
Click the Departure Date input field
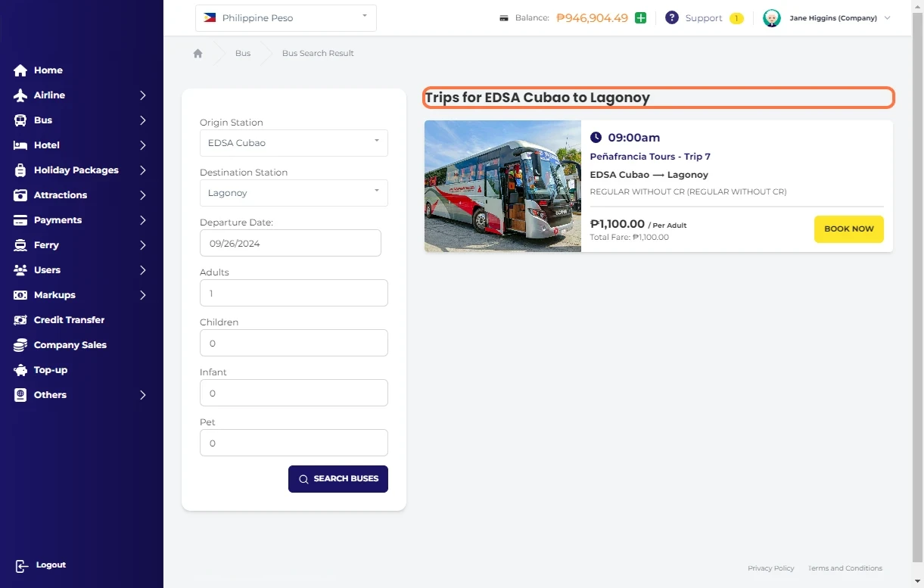(290, 243)
